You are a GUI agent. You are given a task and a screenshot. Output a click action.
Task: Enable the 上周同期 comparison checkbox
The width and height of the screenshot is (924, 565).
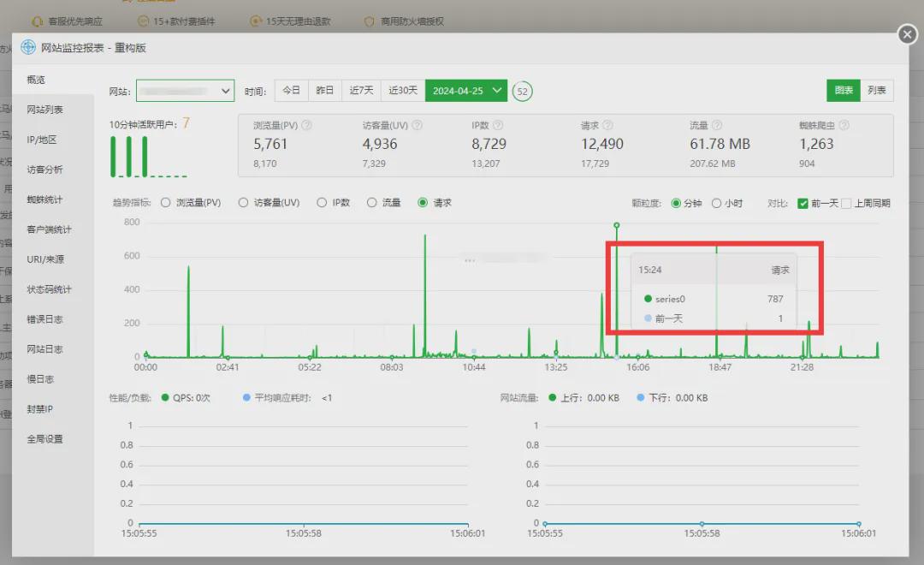[846, 204]
